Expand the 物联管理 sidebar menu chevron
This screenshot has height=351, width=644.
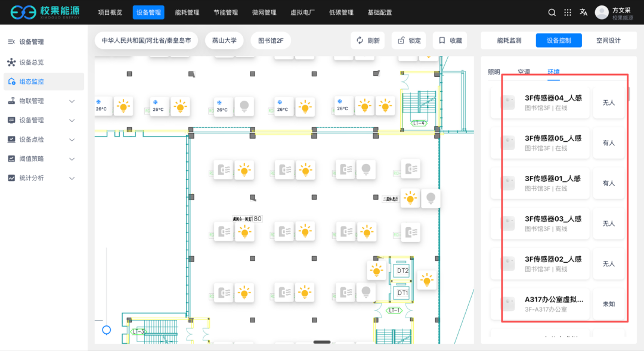click(72, 101)
